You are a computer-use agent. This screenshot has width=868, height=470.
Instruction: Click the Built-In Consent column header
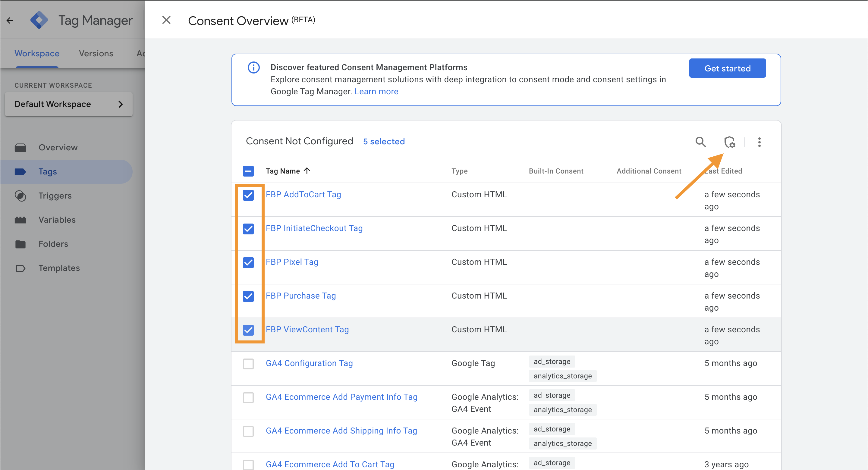pos(556,171)
